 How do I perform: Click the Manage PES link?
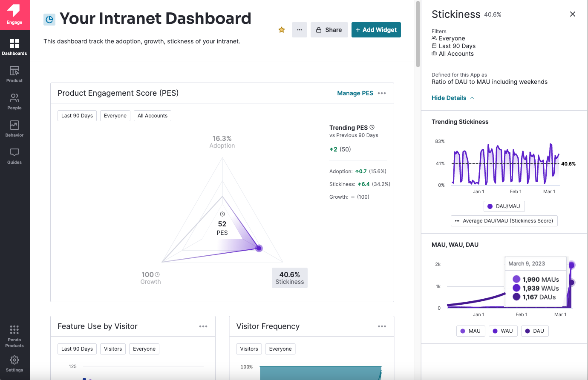click(x=355, y=93)
